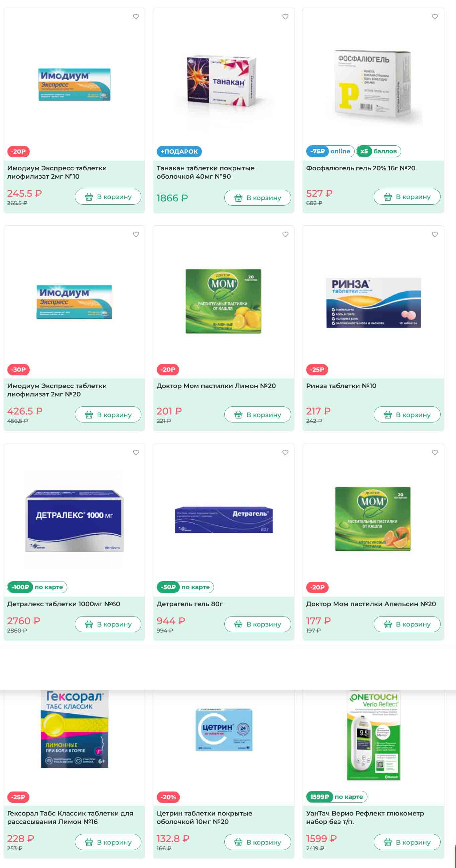Screen dimensions: 456x868
Task: Favorite Детрагель гель 80г with heart
Action: (286, 452)
